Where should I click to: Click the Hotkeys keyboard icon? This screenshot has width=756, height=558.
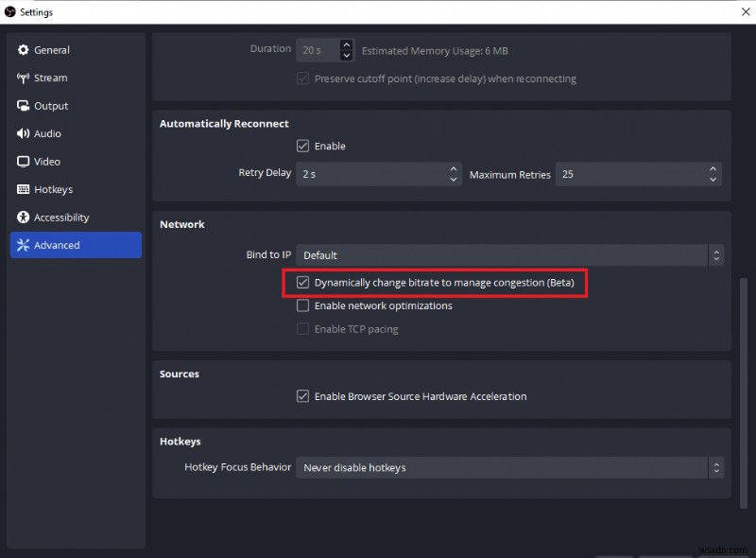(x=23, y=189)
